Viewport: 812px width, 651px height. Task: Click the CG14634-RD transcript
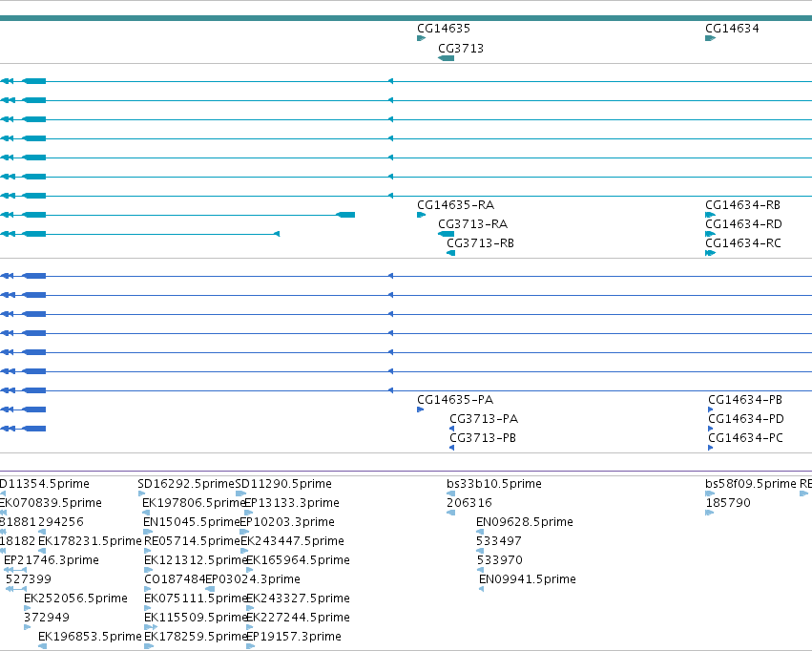coord(711,234)
